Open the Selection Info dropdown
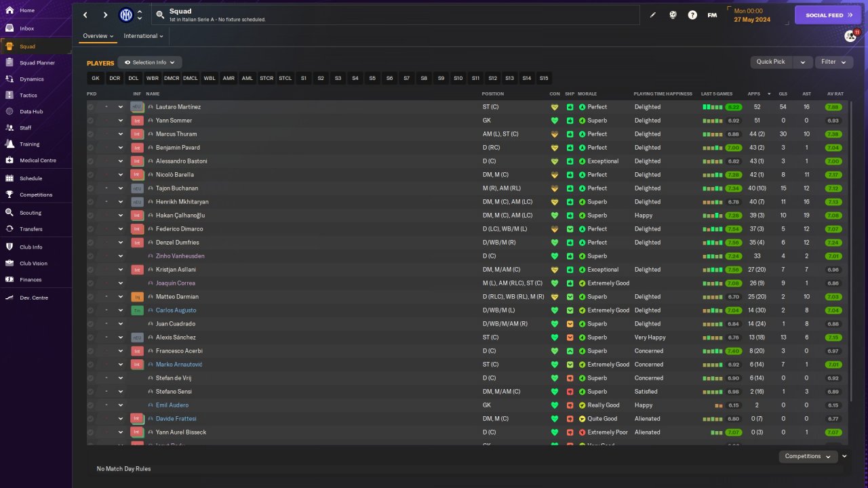The width and height of the screenshot is (868, 488). pos(150,62)
